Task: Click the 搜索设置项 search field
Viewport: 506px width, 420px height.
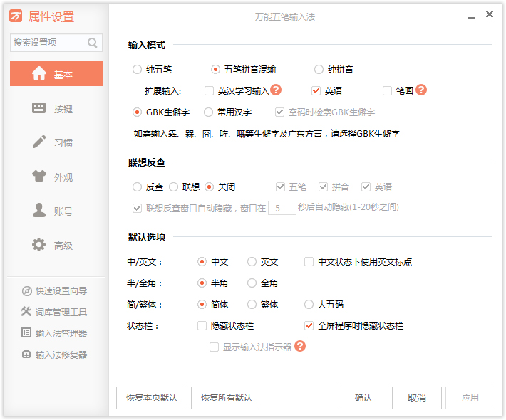Action: coord(48,43)
